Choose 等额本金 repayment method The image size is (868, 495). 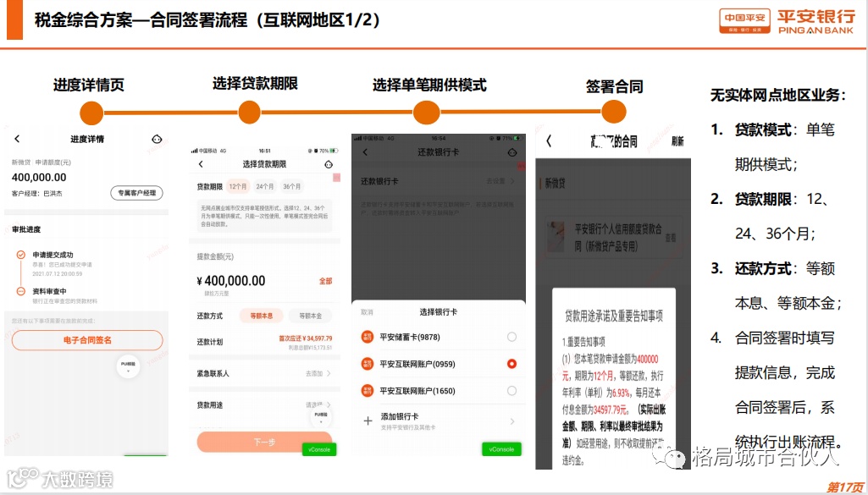tap(310, 316)
